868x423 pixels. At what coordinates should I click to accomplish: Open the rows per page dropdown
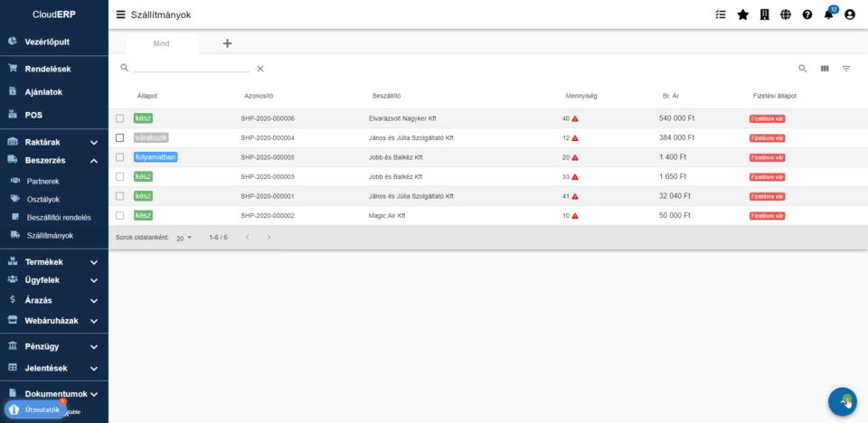(x=184, y=238)
